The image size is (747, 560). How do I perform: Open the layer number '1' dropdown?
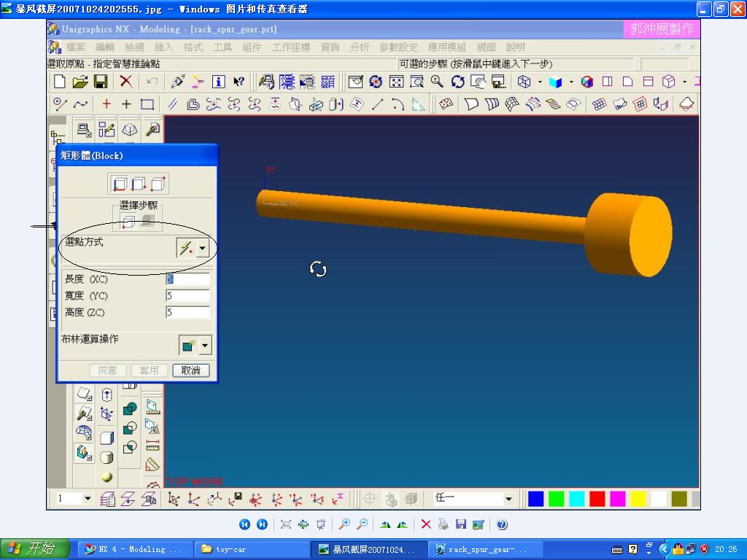(x=88, y=499)
